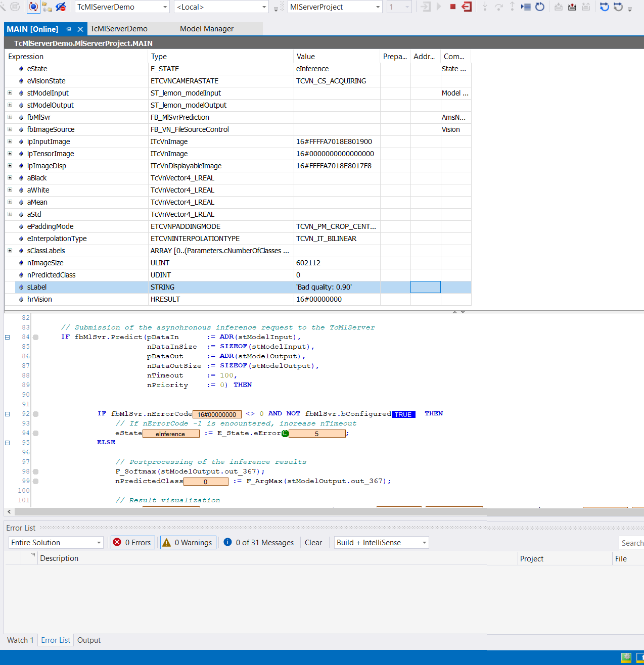Switch to the Model Manager tab
The width and height of the screenshot is (644, 665).
click(207, 29)
